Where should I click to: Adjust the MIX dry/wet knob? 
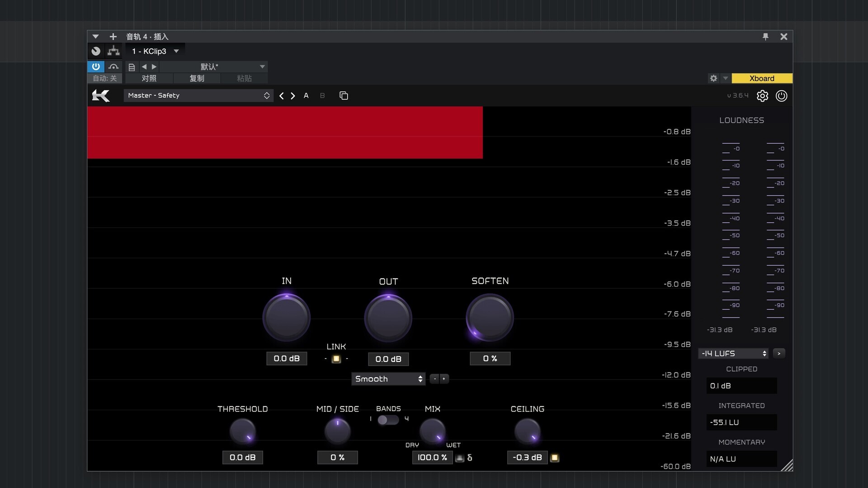click(433, 431)
